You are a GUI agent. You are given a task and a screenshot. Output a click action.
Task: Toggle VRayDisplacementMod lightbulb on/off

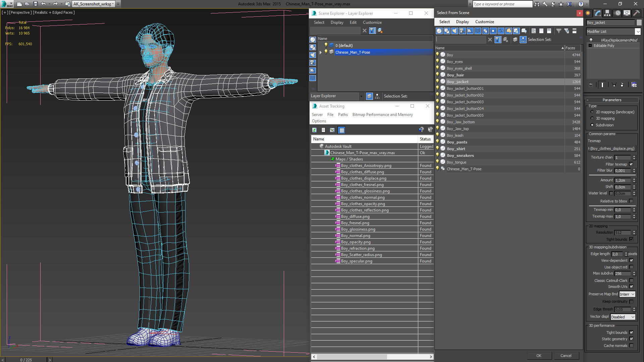pyautogui.click(x=591, y=40)
